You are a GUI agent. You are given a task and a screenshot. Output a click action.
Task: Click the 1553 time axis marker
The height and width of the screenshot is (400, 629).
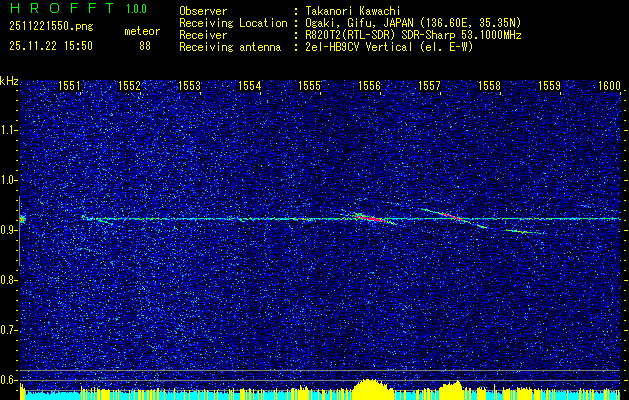click(189, 85)
